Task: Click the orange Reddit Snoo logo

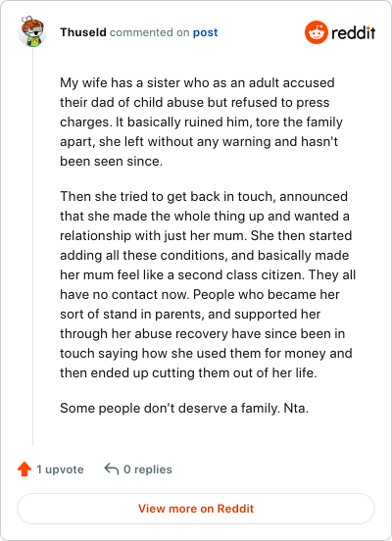Action: click(x=317, y=32)
